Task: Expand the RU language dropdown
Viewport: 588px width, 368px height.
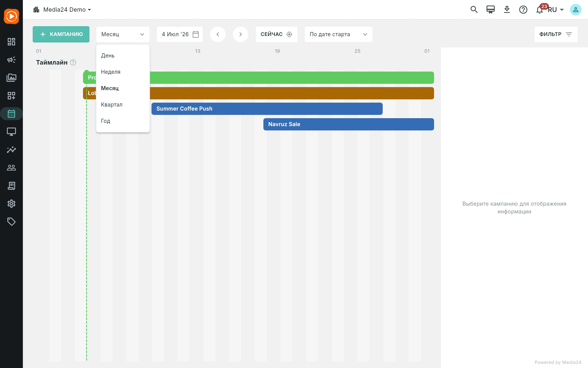Action: click(556, 10)
